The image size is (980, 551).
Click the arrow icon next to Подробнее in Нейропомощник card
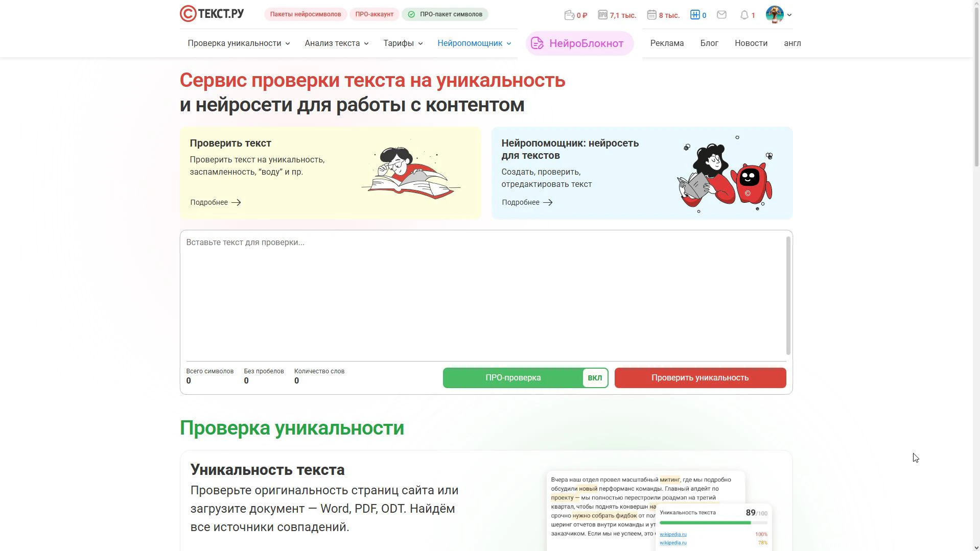click(x=548, y=202)
